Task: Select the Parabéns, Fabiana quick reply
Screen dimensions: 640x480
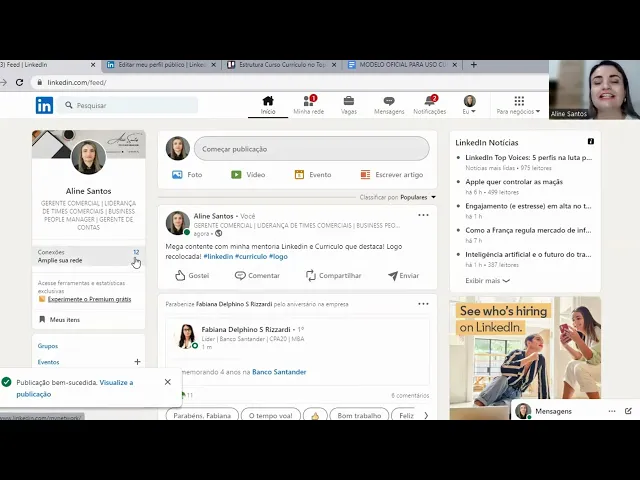Action: [202, 415]
